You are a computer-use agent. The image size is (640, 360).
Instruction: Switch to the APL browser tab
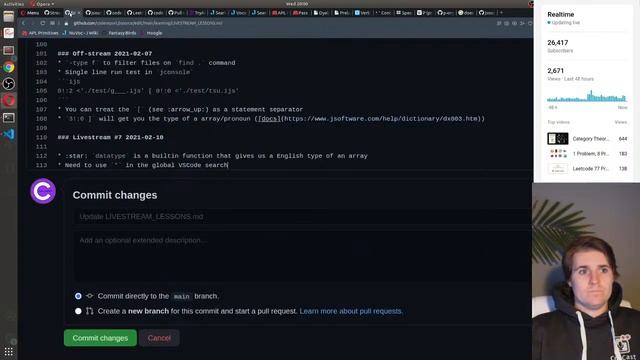click(279, 13)
